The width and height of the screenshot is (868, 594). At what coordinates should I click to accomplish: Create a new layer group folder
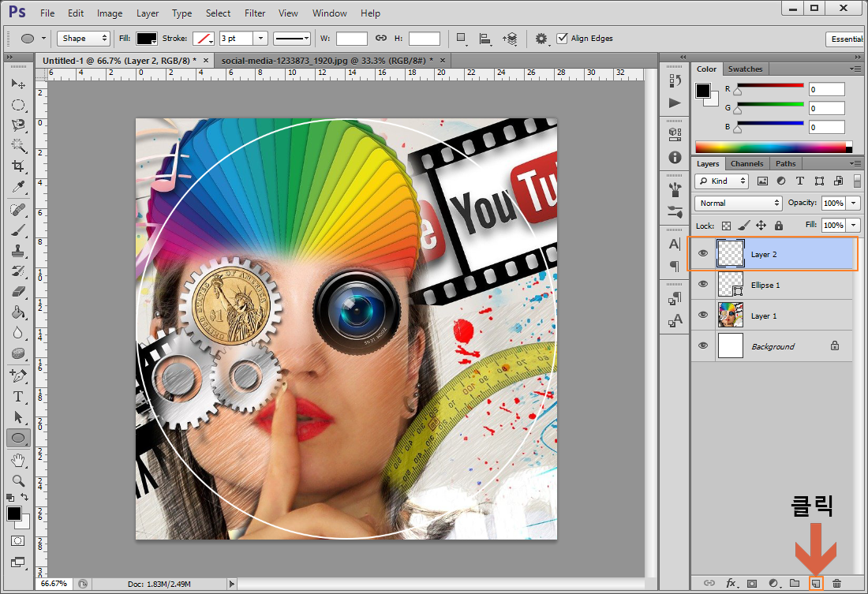click(x=795, y=583)
